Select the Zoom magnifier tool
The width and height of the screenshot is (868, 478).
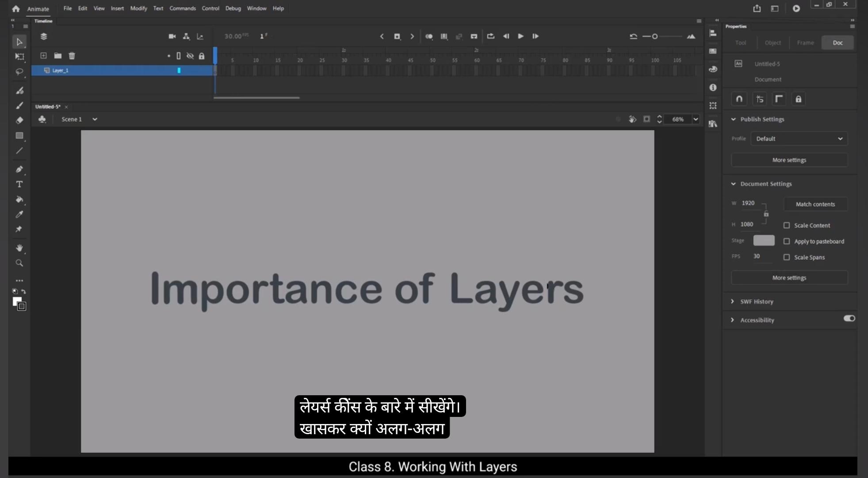pos(19,263)
